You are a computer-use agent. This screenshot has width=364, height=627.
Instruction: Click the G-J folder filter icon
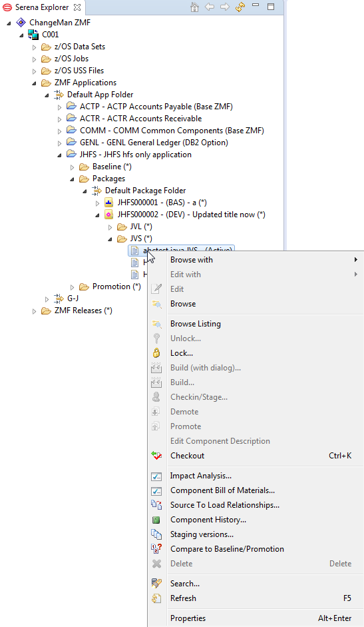pyautogui.click(x=59, y=299)
